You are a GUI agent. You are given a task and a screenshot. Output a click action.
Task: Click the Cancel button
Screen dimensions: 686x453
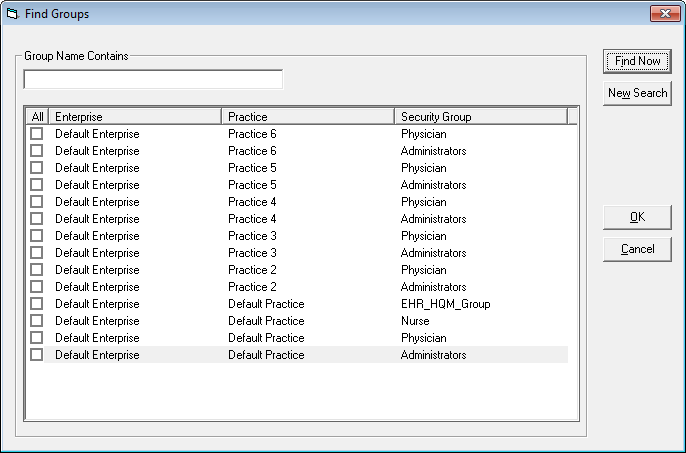tap(637, 249)
